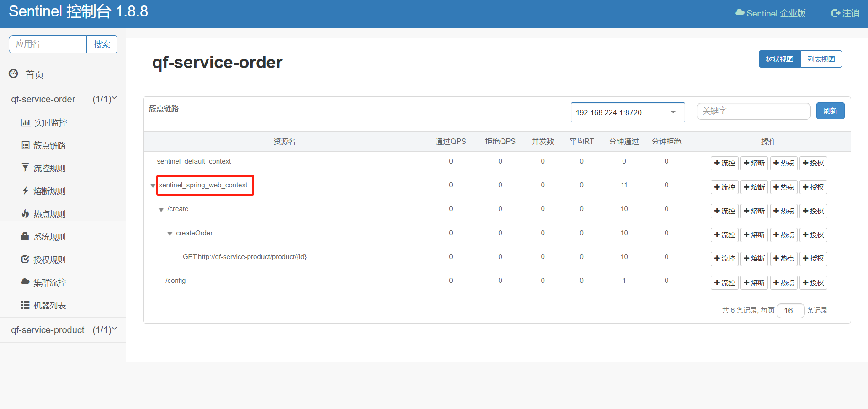
Task: Add 热点 rule for /create
Action: coord(784,211)
